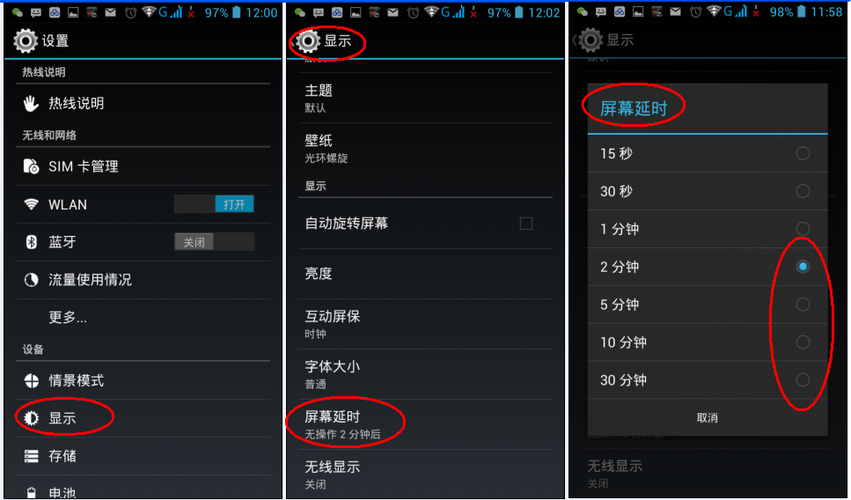The height and width of the screenshot is (500, 851).
Task: Open SIM 卡管理 via its card icon
Action: tap(31, 166)
